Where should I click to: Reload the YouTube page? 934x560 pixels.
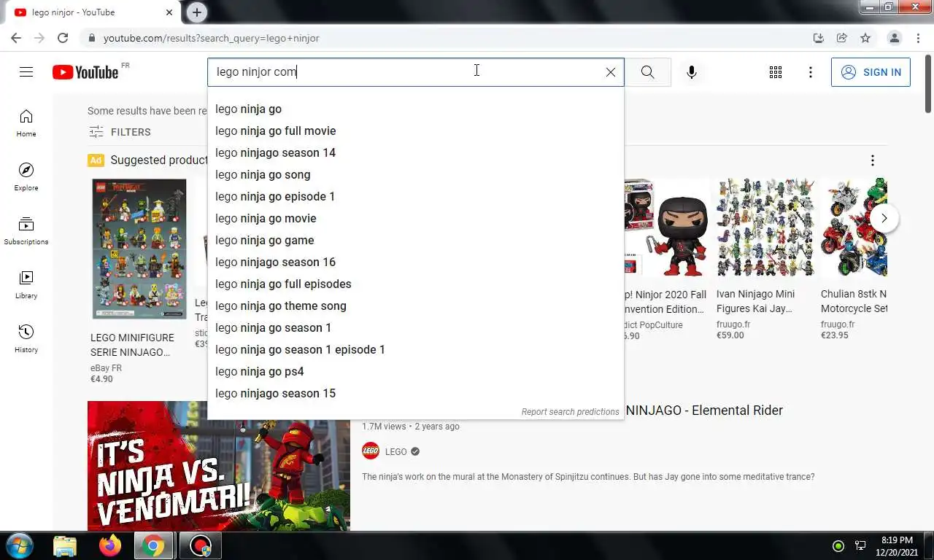(x=63, y=38)
